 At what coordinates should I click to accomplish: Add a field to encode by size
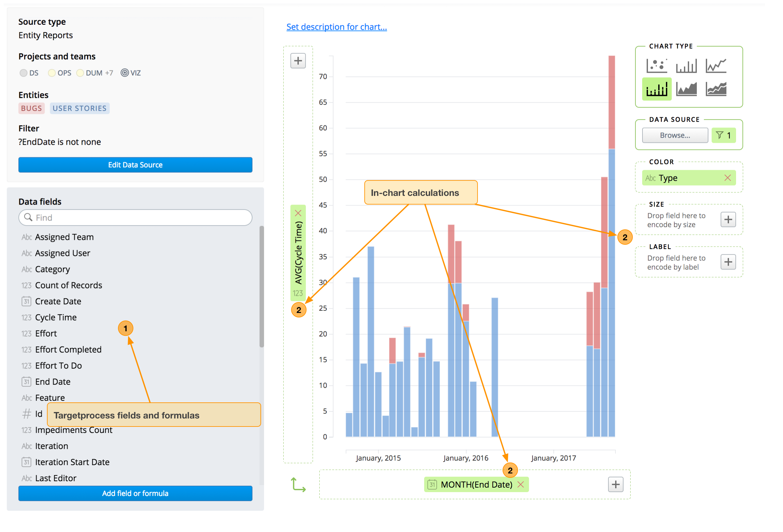pyautogui.click(x=728, y=220)
